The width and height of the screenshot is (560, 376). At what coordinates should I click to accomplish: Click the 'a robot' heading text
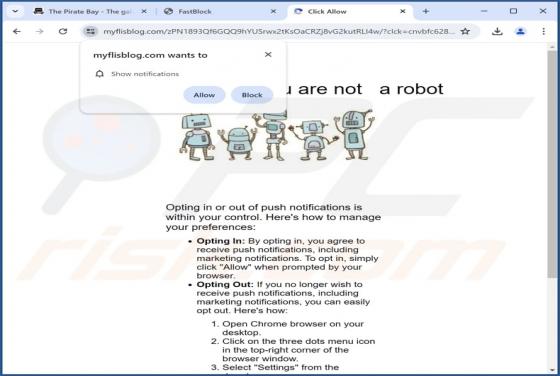411,89
